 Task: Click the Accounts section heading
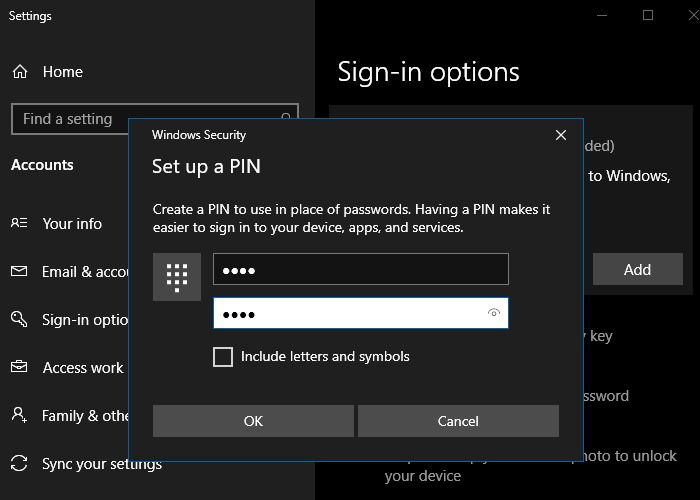click(x=42, y=165)
